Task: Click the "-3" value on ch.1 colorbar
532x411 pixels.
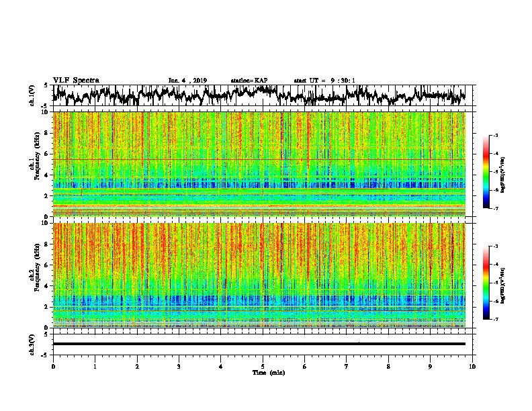Action: pos(496,135)
